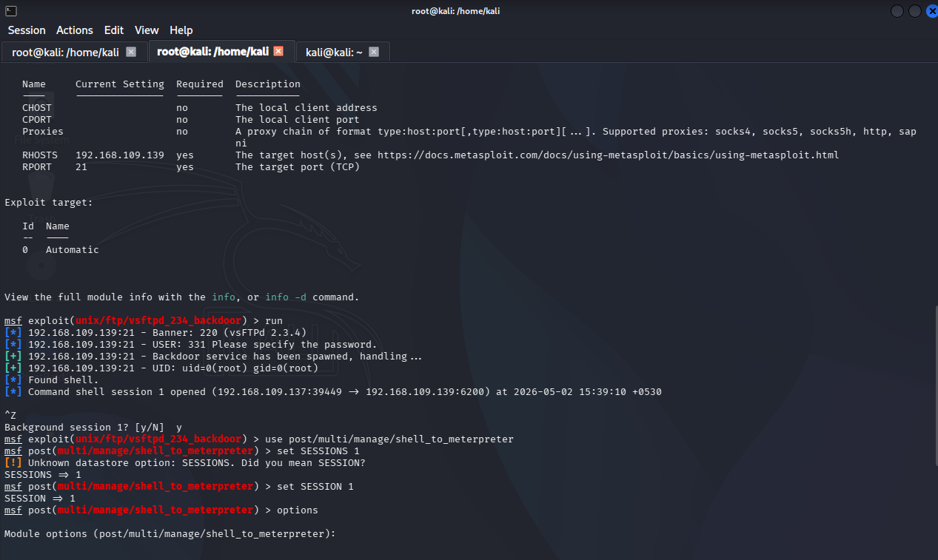The image size is (938, 560).
Task: Open the Help menu
Action: click(181, 30)
